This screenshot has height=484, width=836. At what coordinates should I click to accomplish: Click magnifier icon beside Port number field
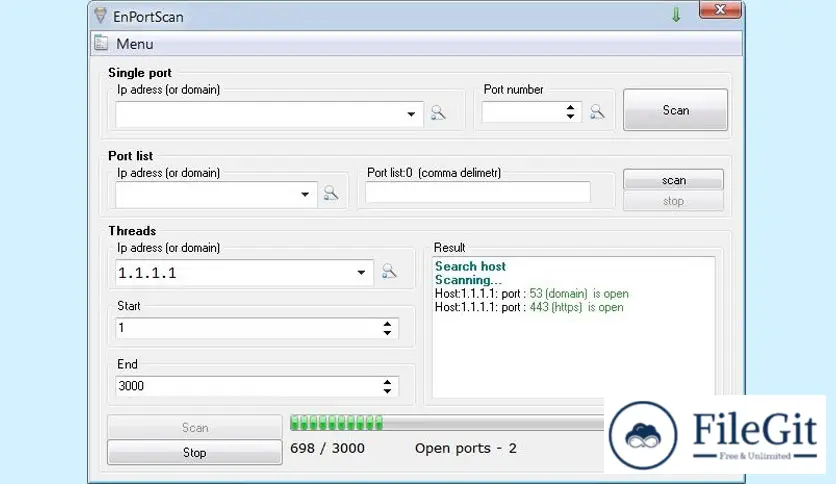pos(597,111)
